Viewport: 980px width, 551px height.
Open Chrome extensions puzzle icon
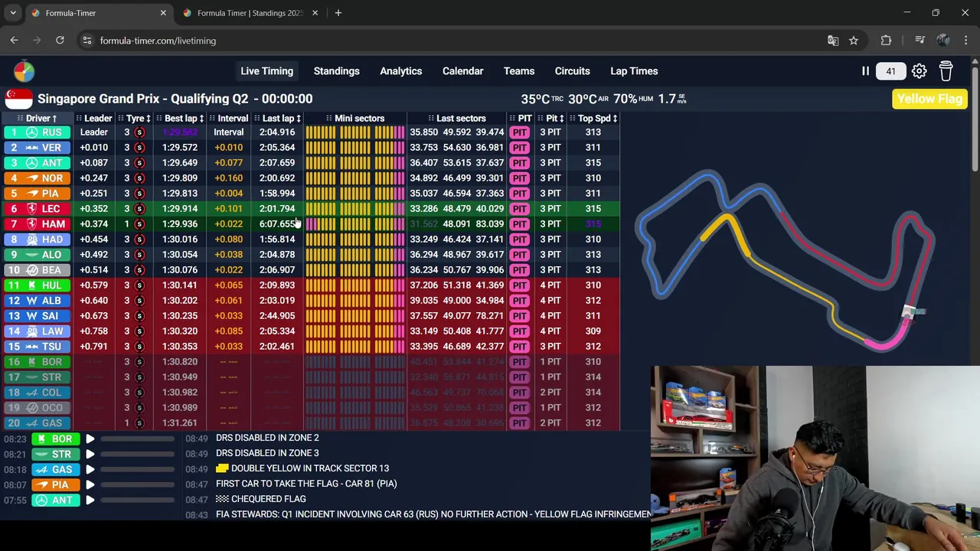click(886, 41)
